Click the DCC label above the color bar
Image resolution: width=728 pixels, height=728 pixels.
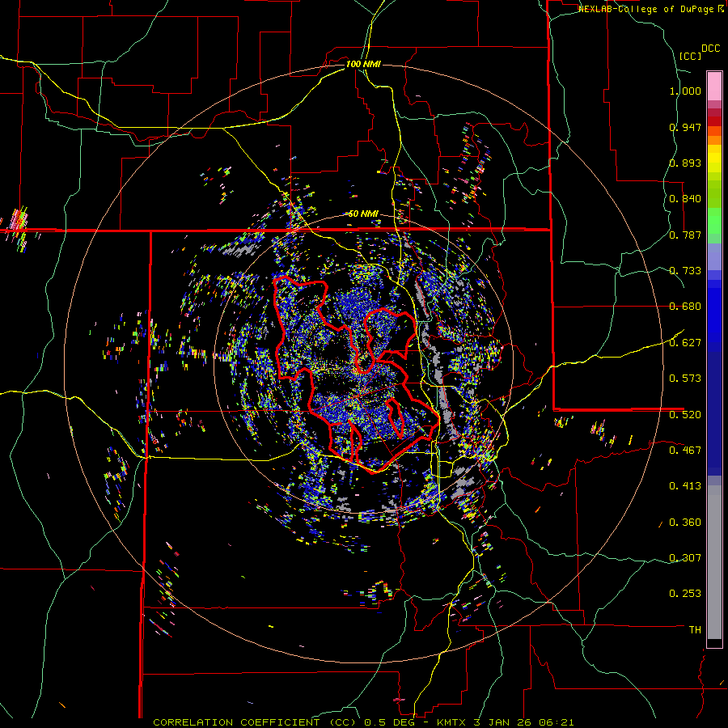click(x=710, y=49)
